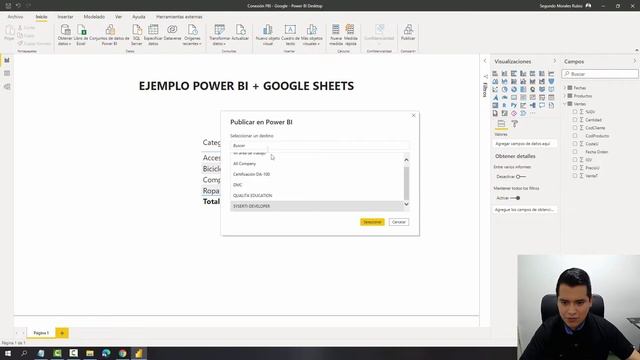Switch to Model view in left sidebar

(x=7, y=87)
